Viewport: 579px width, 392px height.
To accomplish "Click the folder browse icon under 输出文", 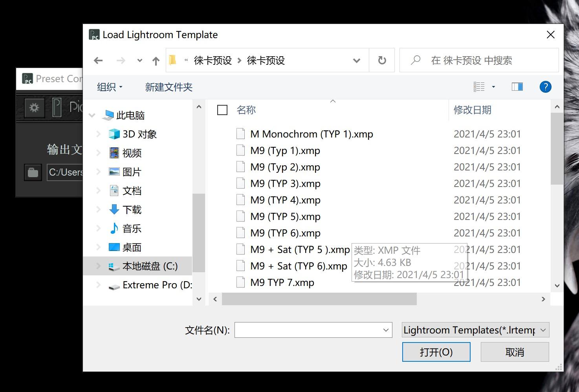I will 33,172.
